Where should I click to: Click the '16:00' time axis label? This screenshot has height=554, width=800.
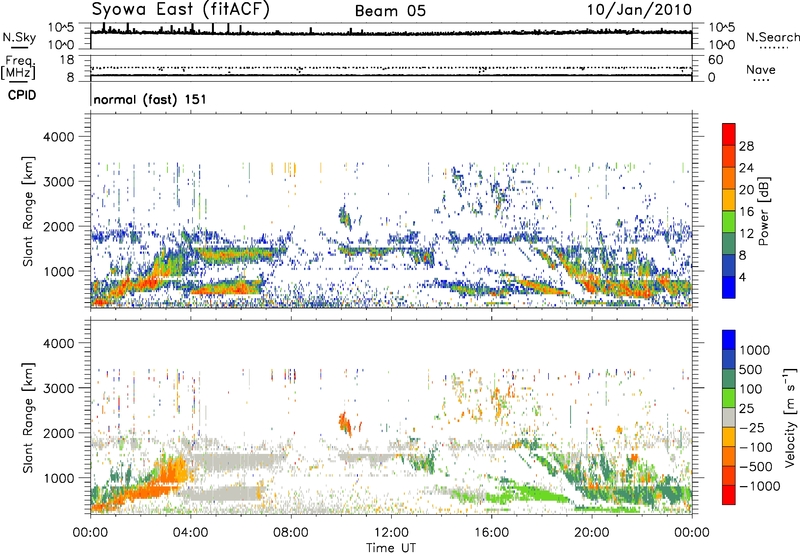pyautogui.click(x=491, y=533)
